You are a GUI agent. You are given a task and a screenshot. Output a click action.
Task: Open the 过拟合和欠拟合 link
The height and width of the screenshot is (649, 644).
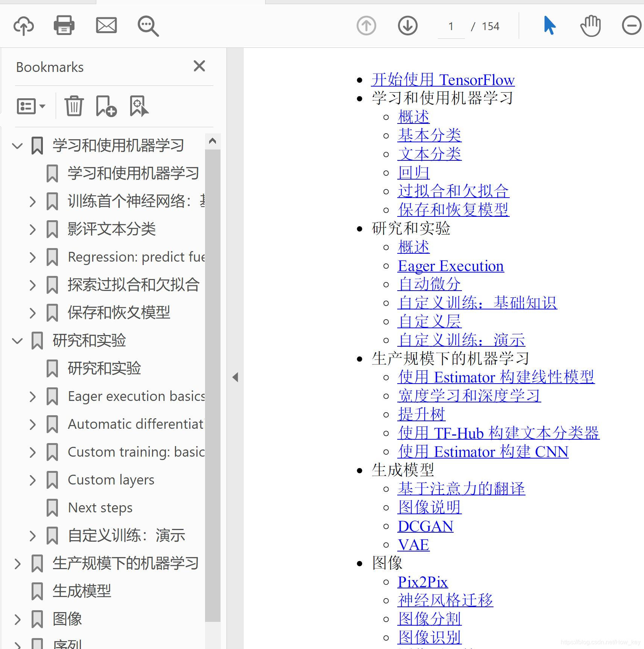tap(453, 191)
